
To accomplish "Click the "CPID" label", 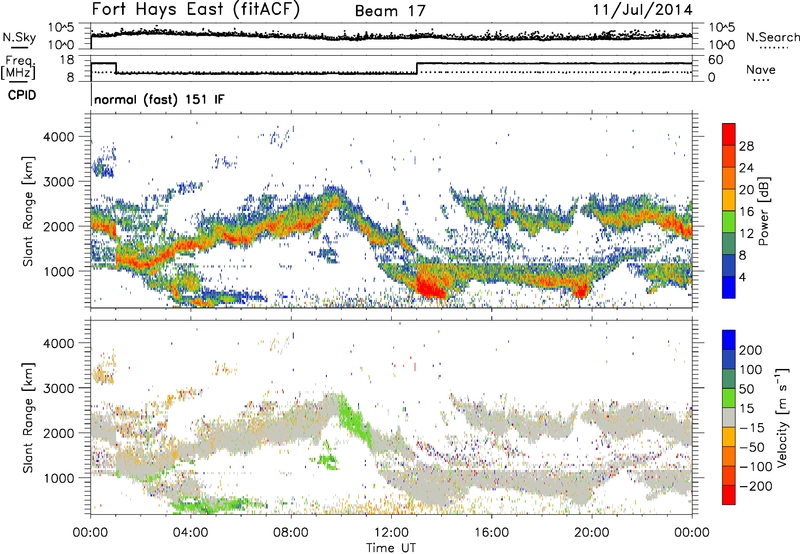I will tap(22, 95).
